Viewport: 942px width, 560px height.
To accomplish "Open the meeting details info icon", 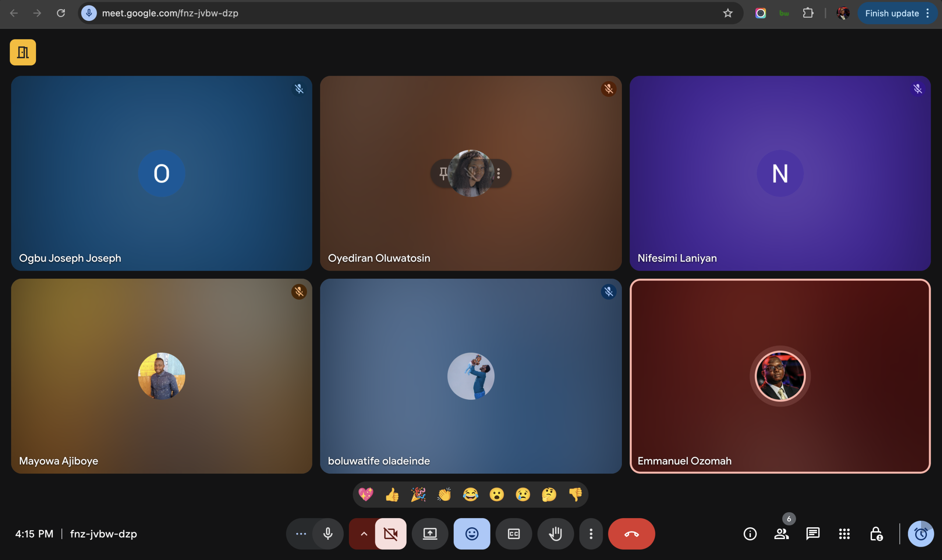I will pyautogui.click(x=750, y=534).
